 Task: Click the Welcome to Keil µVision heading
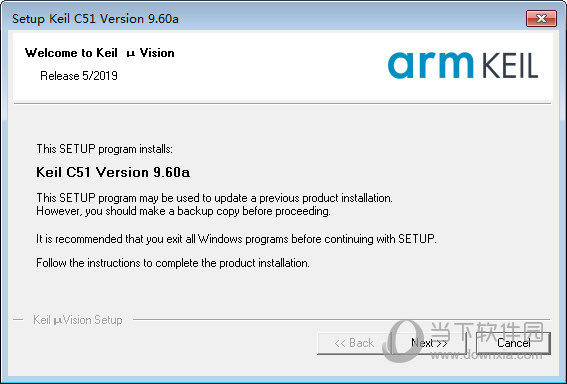click(99, 53)
